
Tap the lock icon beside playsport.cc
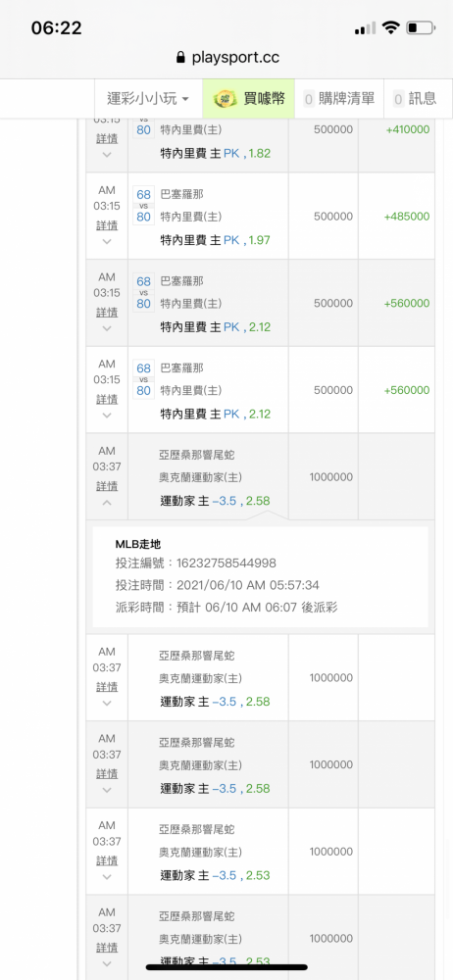click(x=181, y=58)
